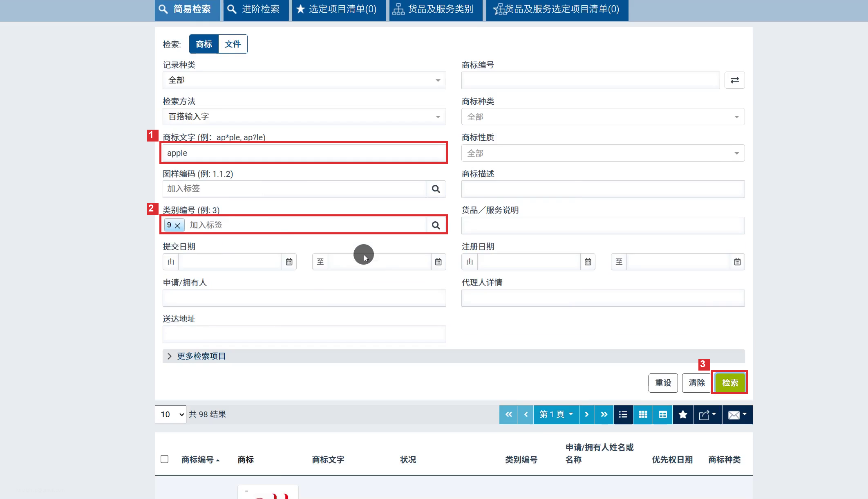Click the 商标文字 field containing apple
Viewport: 868px width, 499px height.
tap(304, 153)
